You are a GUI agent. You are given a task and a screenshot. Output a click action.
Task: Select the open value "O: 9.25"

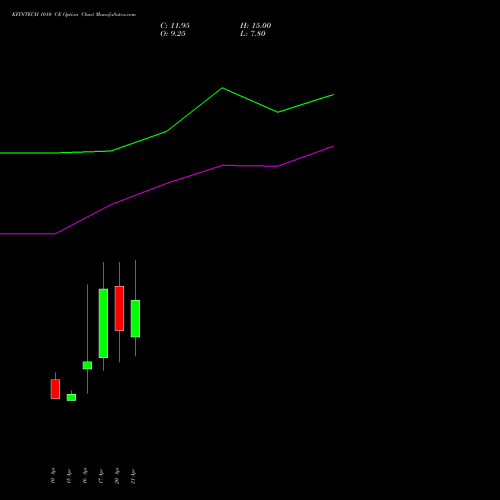(x=173, y=34)
